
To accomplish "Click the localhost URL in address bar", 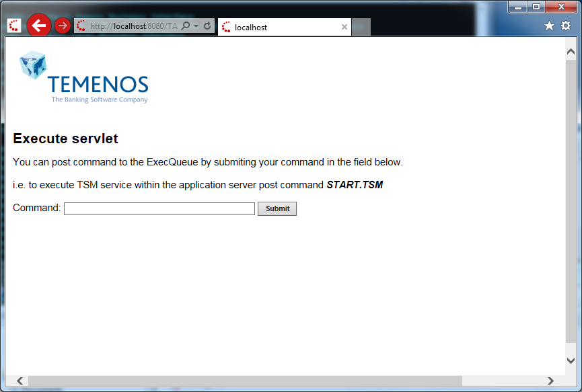I will click(x=133, y=26).
